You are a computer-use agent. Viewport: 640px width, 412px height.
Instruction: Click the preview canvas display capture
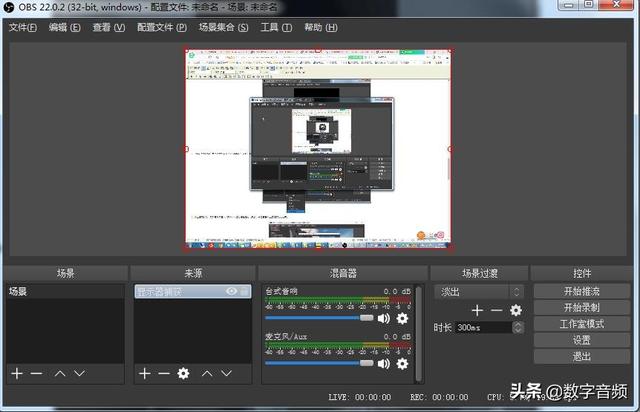tap(318, 149)
